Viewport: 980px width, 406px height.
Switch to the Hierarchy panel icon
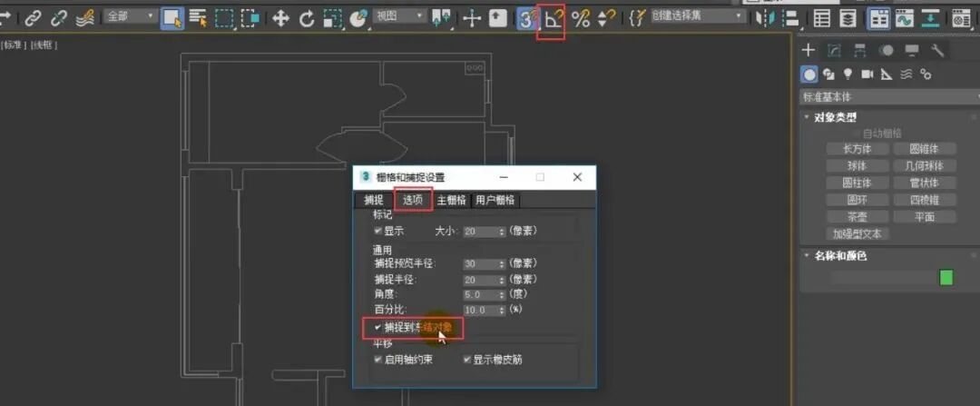point(860,50)
